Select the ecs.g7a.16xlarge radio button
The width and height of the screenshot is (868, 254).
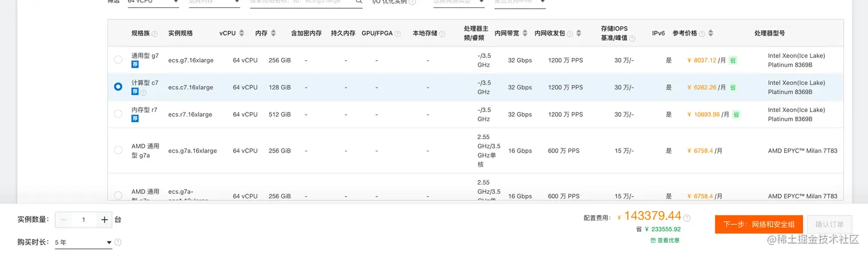click(x=118, y=150)
